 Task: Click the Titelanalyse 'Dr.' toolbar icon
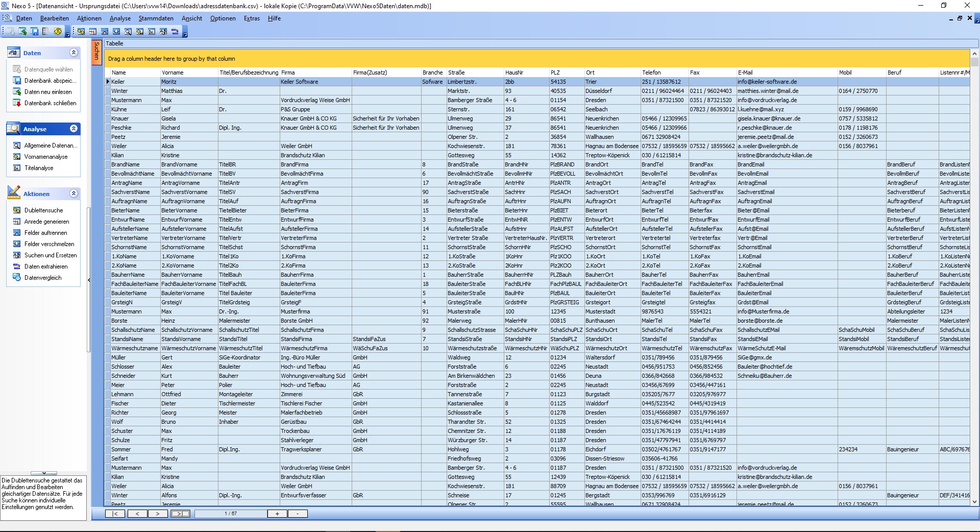pos(152,32)
